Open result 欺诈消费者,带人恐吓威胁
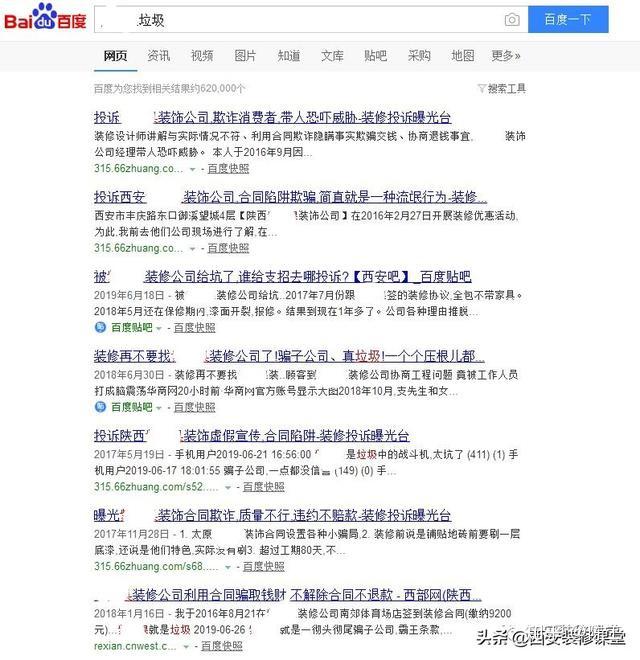640x660 pixels. 272,117
